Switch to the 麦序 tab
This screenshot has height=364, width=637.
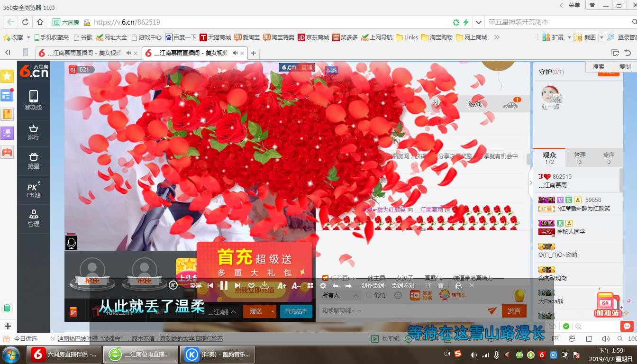pos(609,158)
